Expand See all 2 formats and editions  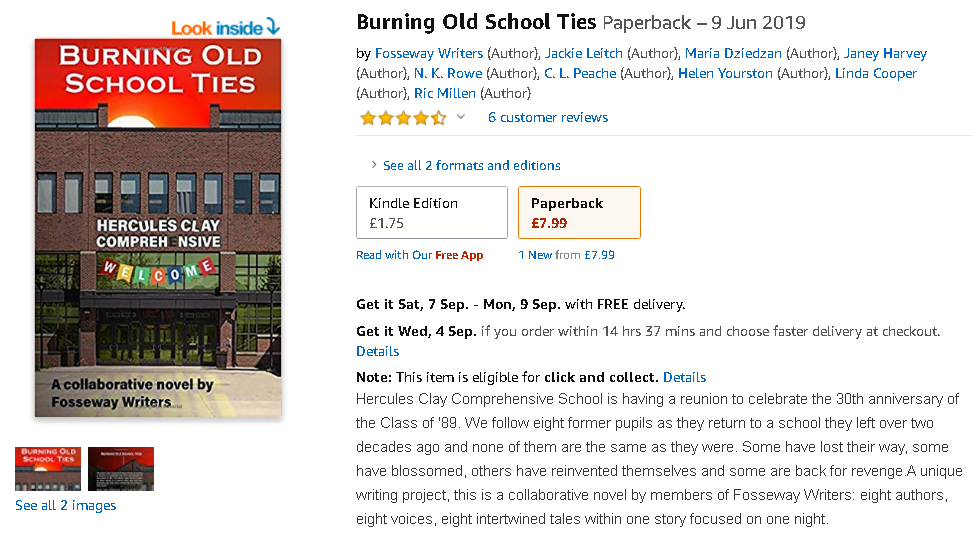pos(471,165)
